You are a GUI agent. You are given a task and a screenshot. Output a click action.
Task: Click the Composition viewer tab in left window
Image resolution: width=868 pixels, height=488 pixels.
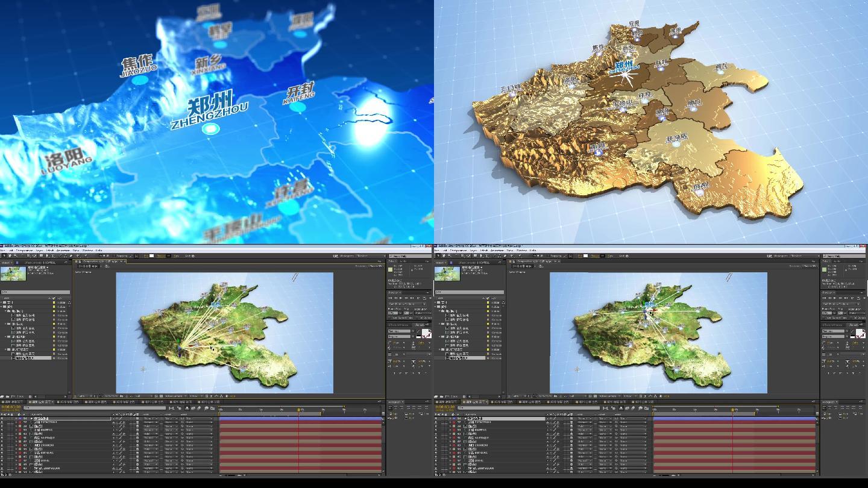coord(99,261)
